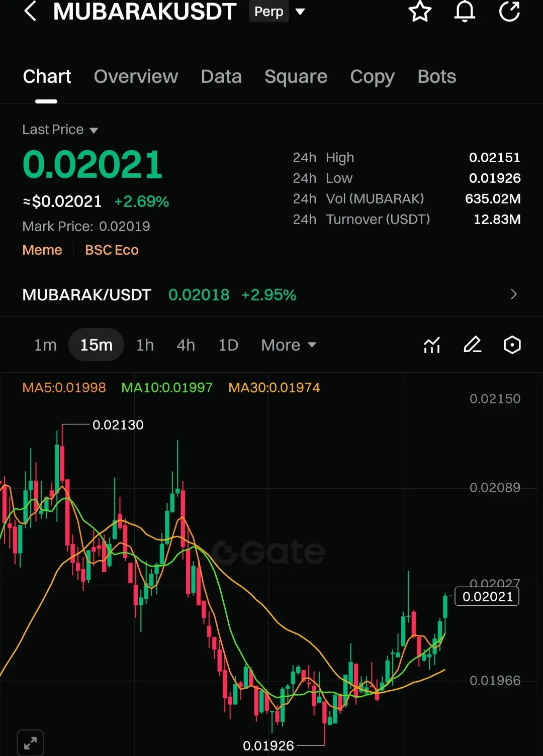
Task: Tap the MA10:0.01997 indicator label
Action: (167, 388)
